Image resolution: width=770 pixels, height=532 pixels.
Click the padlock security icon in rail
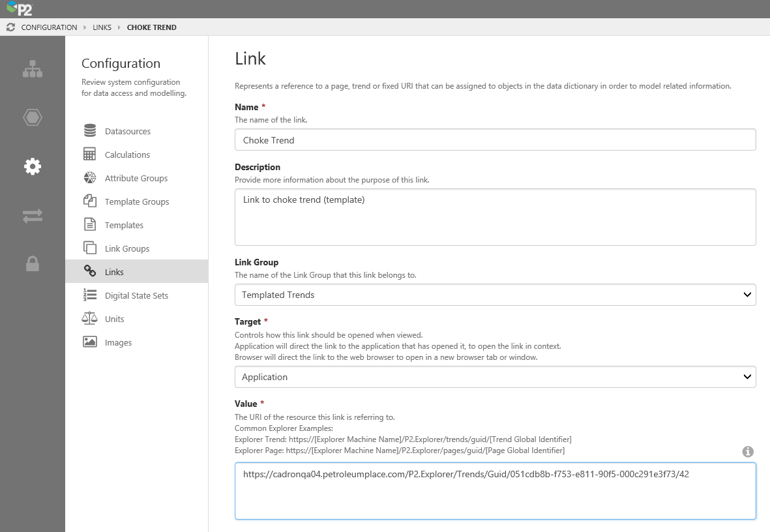33,264
